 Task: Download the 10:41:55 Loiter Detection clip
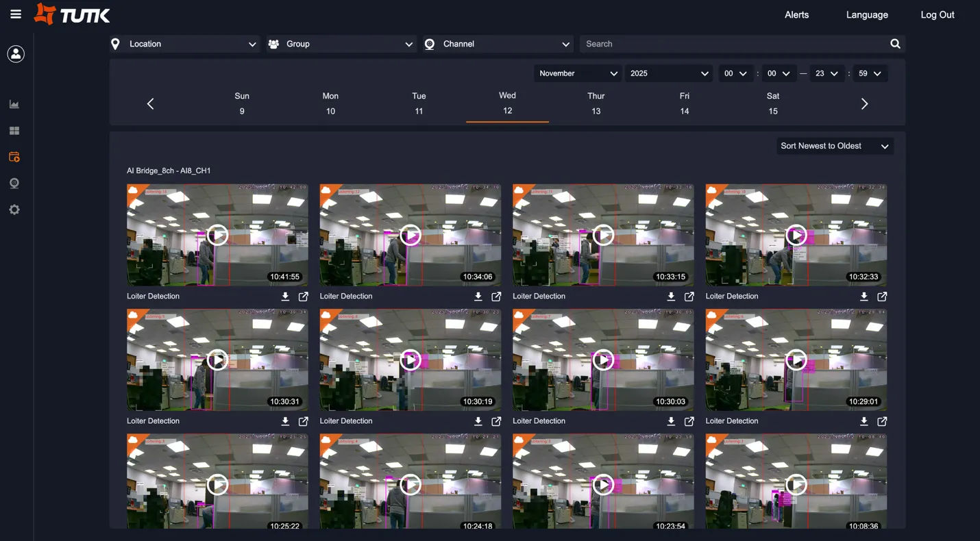tap(285, 296)
